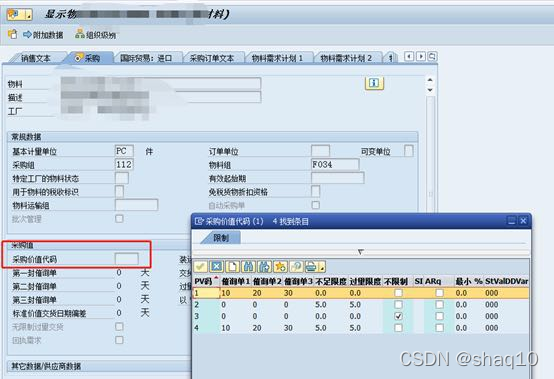Click the 采购价值代码 input field

click(x=126, y=259)
